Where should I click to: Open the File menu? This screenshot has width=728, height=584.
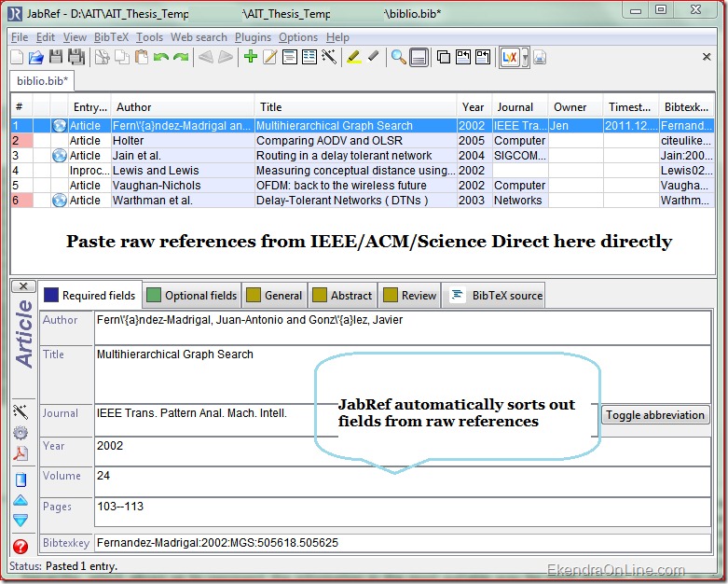(x=20, y=37)
